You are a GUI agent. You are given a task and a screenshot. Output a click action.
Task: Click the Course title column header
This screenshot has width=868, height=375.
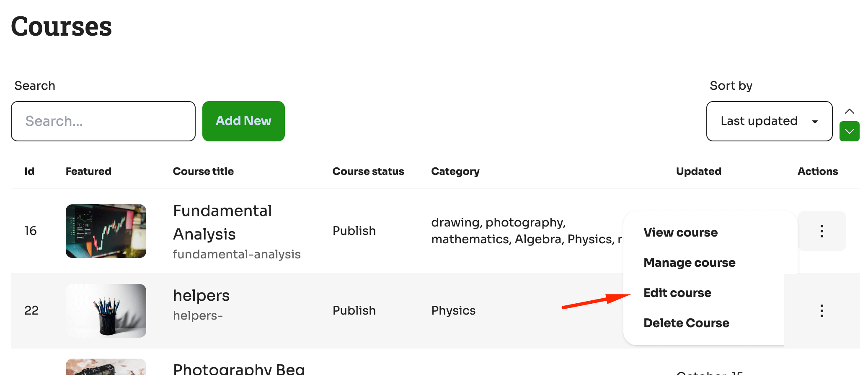pos(203,172)
